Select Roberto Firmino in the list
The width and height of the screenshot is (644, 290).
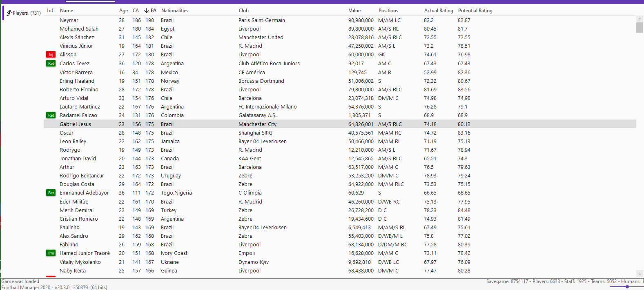(x=79, y=90)
